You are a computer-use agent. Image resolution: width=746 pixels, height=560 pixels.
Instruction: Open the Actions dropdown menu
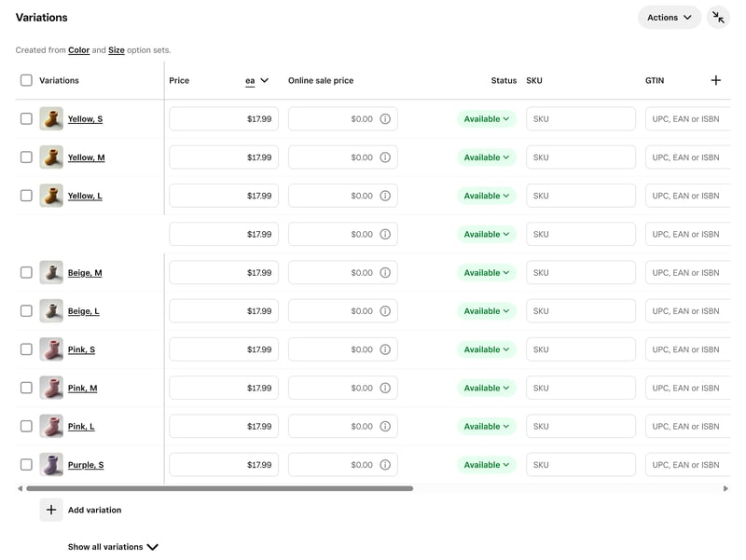click(669, 18)
